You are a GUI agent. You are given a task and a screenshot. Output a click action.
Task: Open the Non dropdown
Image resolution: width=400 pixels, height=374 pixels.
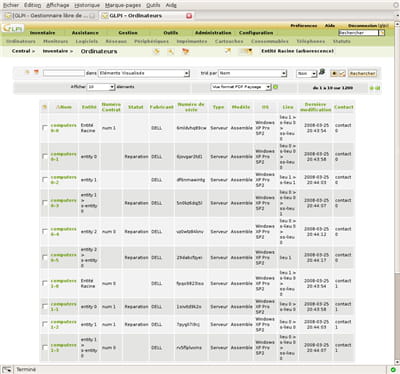[306, 74]
